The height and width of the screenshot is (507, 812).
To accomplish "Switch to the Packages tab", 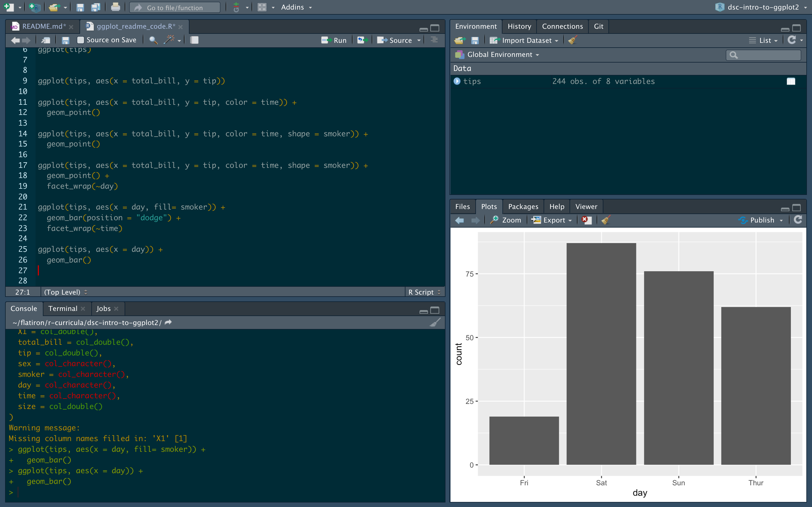I will [x=523, y=206].
